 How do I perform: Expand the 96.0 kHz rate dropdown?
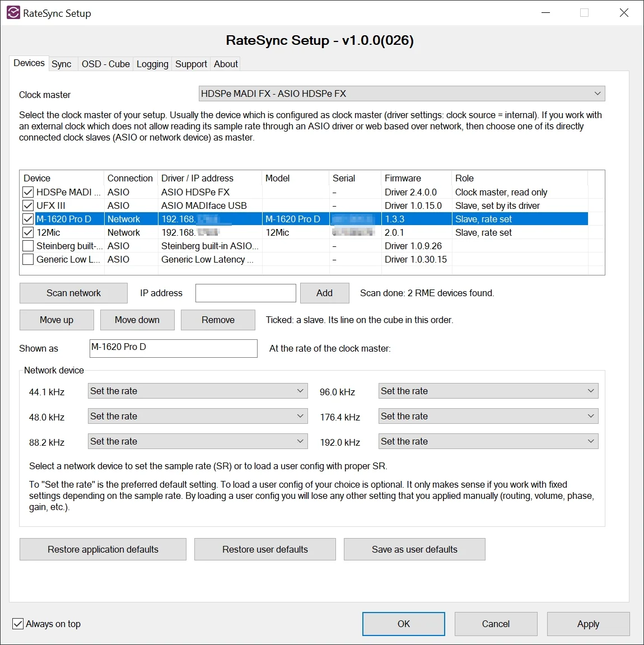[x=488, y=391]
